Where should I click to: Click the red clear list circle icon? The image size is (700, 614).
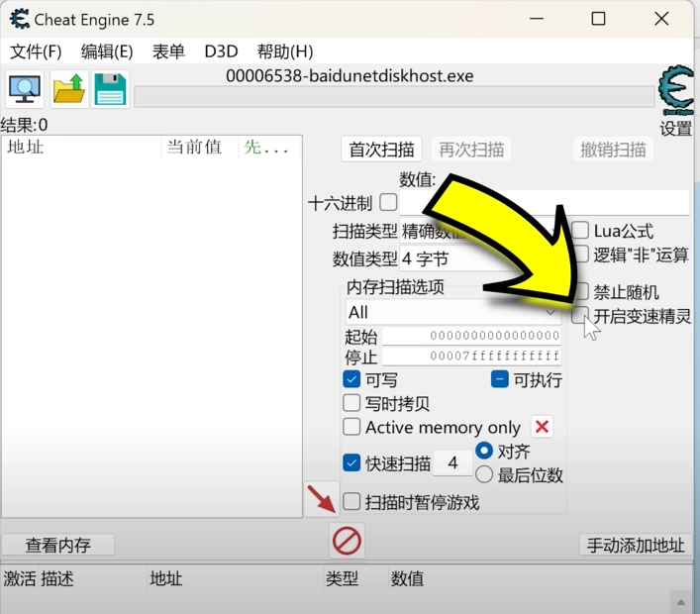[347, 541]
